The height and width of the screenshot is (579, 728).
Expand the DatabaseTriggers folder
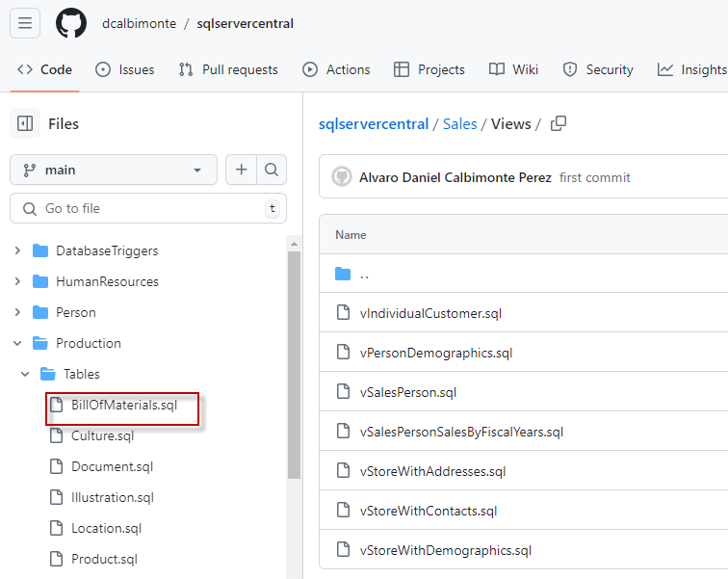[x=17, y=250]
